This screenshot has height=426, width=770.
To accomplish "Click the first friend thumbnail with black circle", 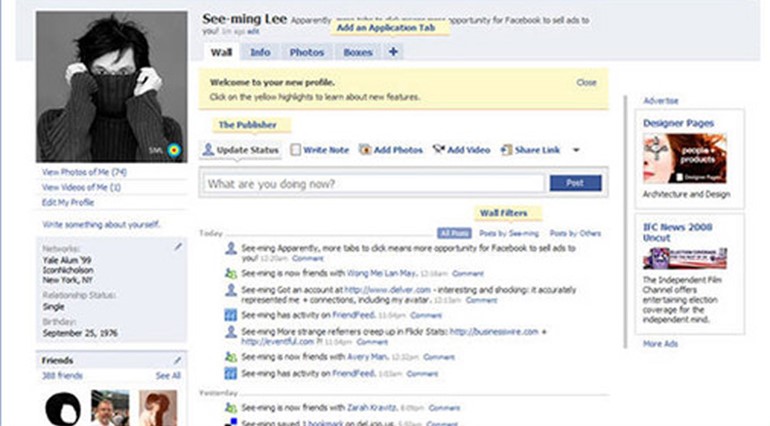I will click(63, 408).
